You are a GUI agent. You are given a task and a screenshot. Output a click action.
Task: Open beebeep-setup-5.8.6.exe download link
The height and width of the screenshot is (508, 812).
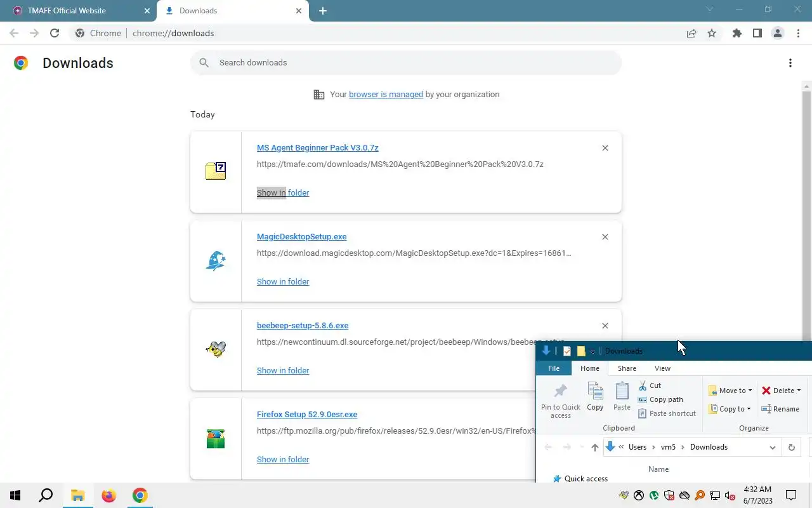coord(303,326)
